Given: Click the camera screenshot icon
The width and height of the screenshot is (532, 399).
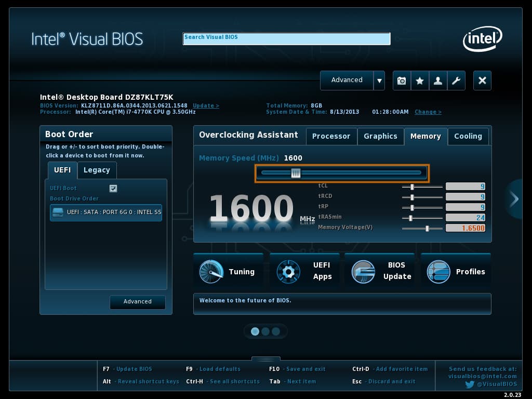Looking at the screenshot, I should pos(402,81).
